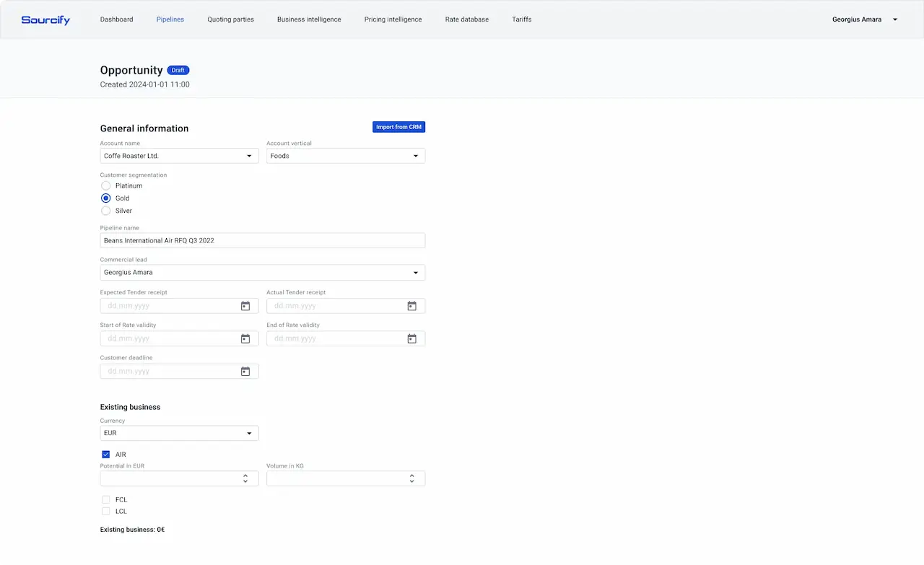Open the Commercial lead dropdown
The width and height of the screenshot is (924, 565).
(x=415, y=272)
